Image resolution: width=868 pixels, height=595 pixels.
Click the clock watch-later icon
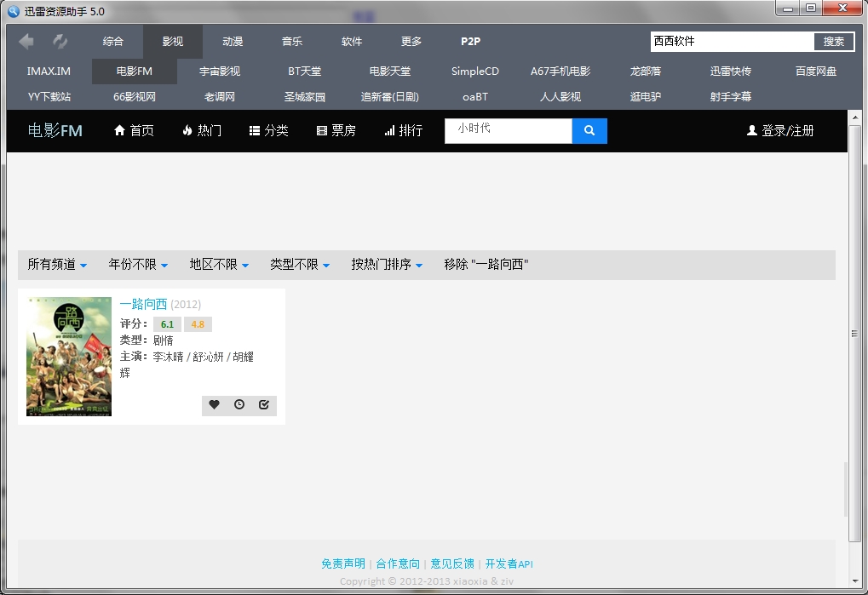(x=239, y=405)
